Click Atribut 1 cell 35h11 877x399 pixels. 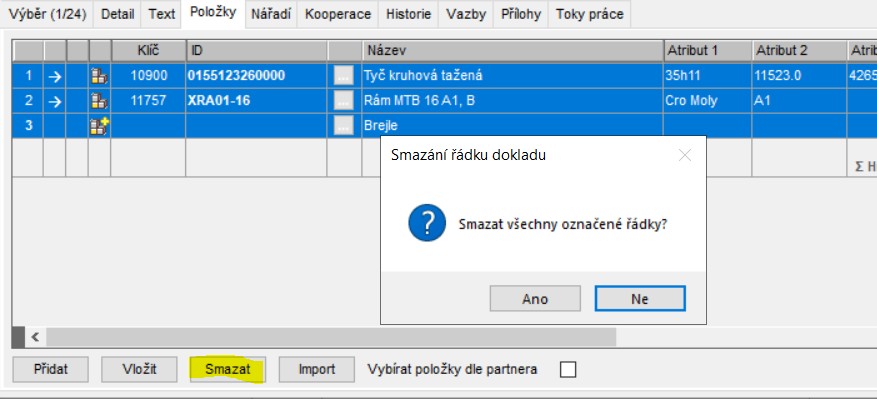(708, 76)
